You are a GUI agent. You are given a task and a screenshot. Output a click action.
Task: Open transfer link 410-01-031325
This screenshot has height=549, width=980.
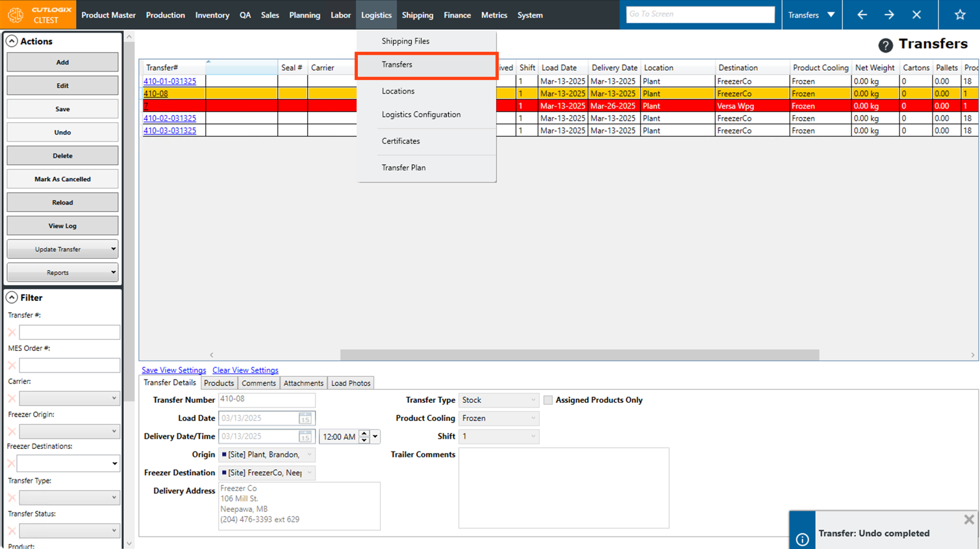click(170, 81)
